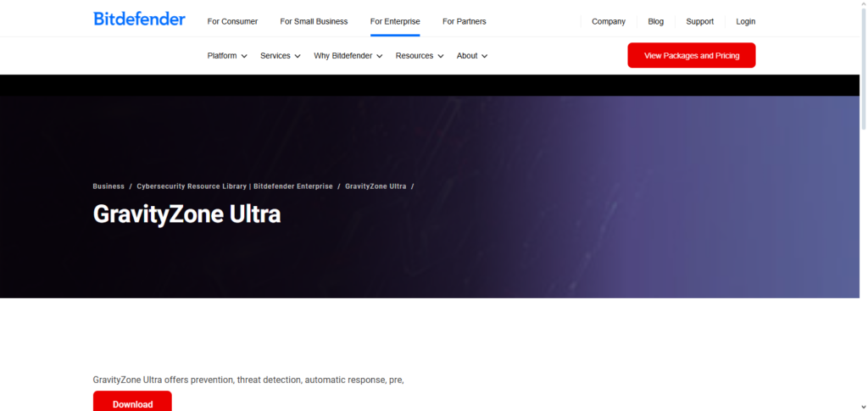Click the GravityZone Ultra breadcrumb
Image resolution: width=868 pixels, height=411 pixels.
coord(376,186)
